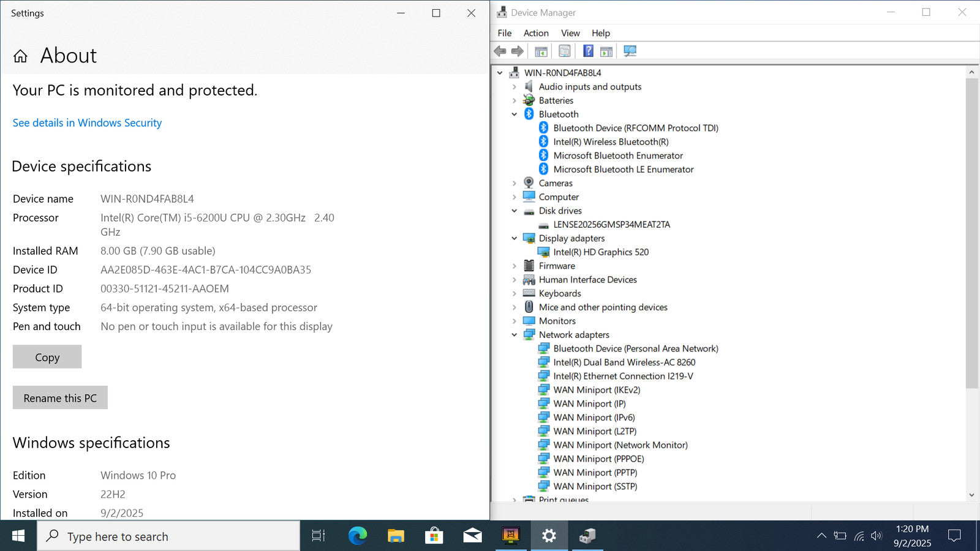Collapse the Network adapters category

coord(514,335)
